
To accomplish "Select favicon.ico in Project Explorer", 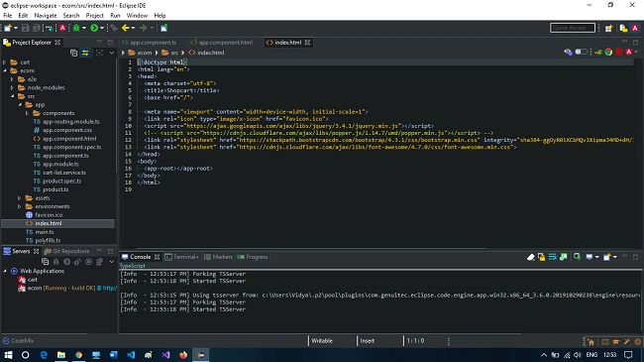I will pyautogui.click(x=45, y=215).
